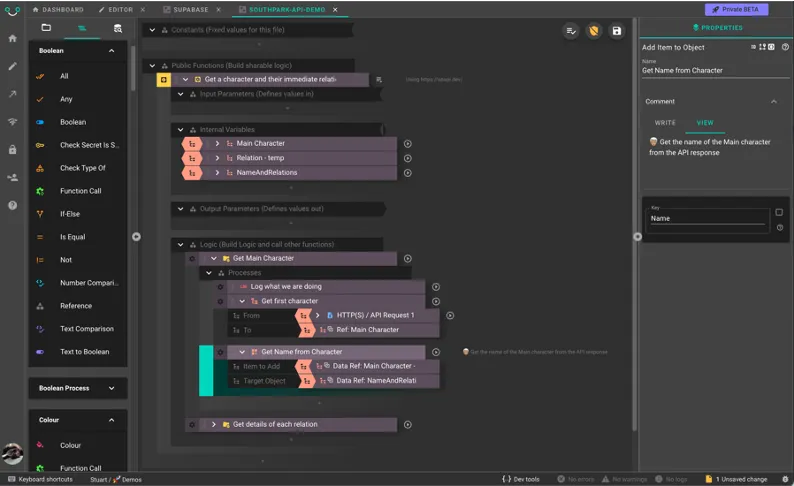Open the folder tab in the library panel

click(46, 28)
